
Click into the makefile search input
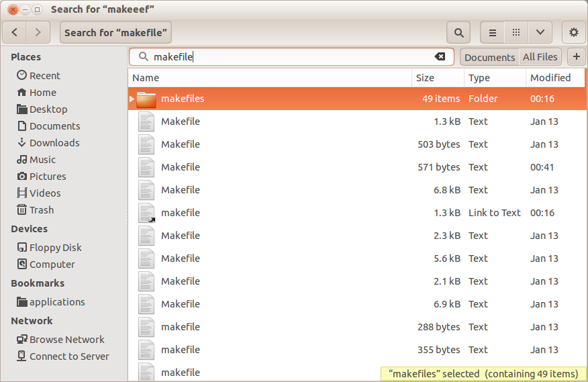(289, 57)
